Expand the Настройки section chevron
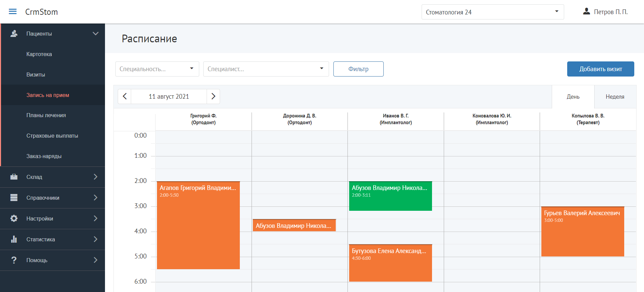644x292 pixels. 96,218
